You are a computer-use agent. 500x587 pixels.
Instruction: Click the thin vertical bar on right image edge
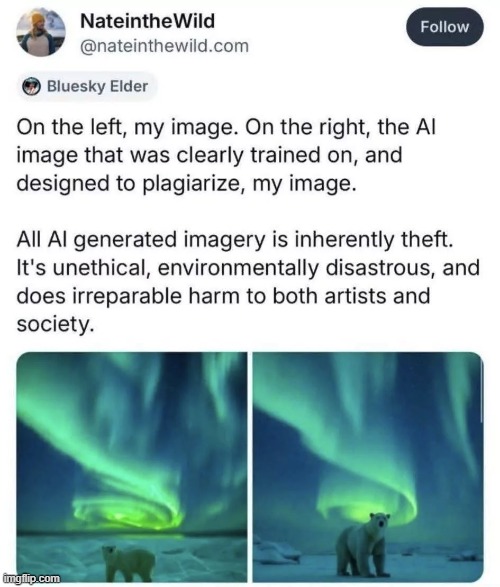481,391
